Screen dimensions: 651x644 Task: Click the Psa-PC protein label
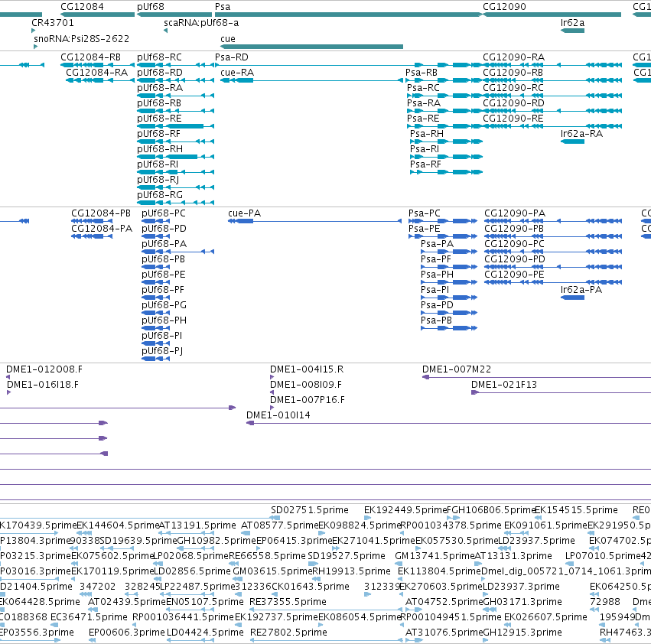click(425, 213)
